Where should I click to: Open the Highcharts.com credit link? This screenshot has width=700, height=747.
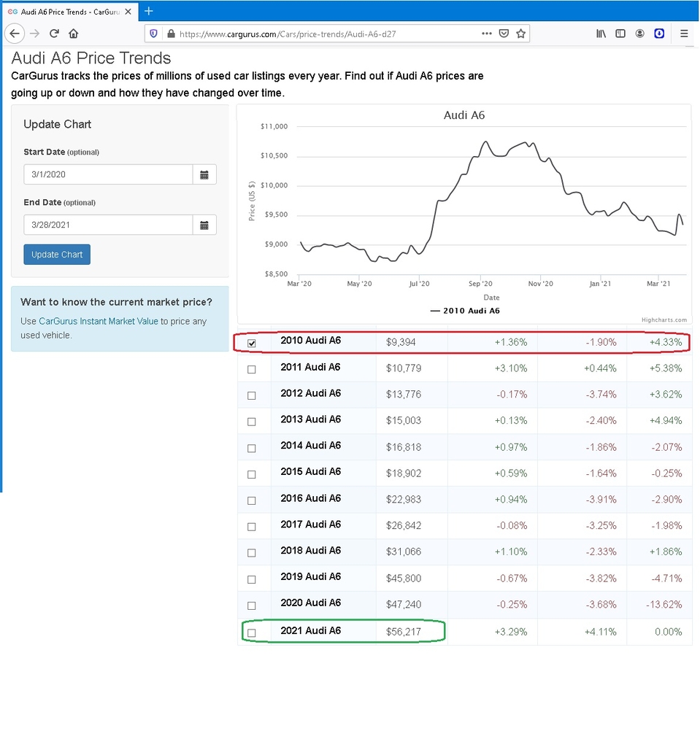pos(664,320)
